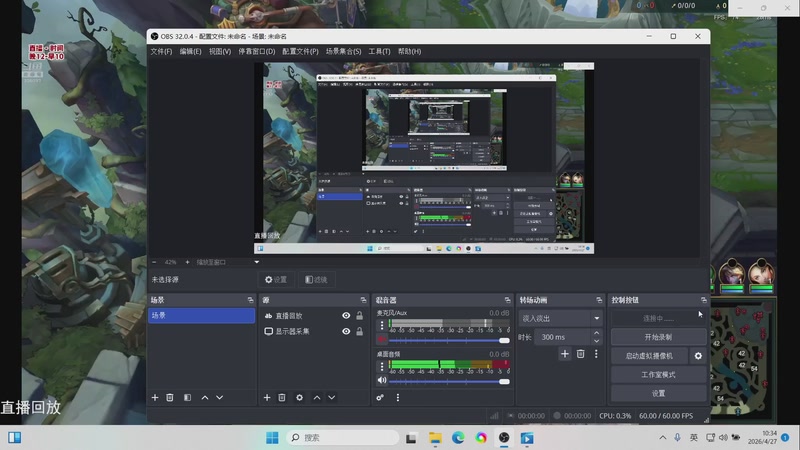This screenshot has height=450, width=800.
Task: Open the 文件(F) menu
Action: (161, 51)
